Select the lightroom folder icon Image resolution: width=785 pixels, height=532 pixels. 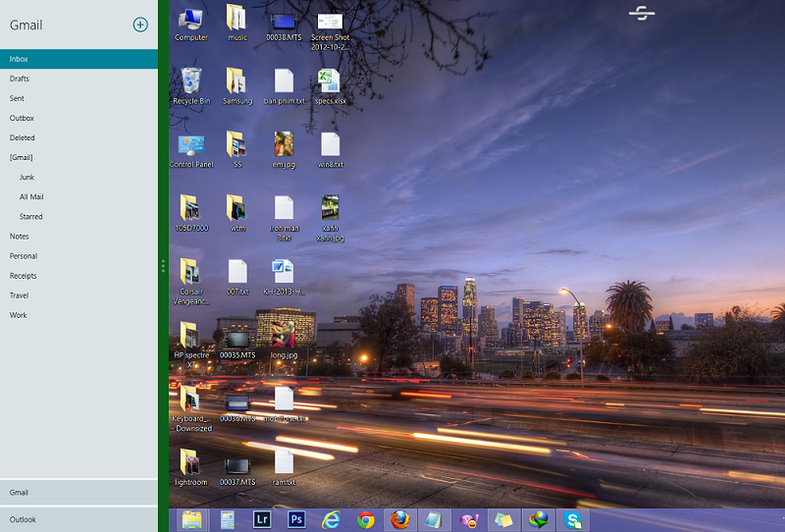point(191,467)
